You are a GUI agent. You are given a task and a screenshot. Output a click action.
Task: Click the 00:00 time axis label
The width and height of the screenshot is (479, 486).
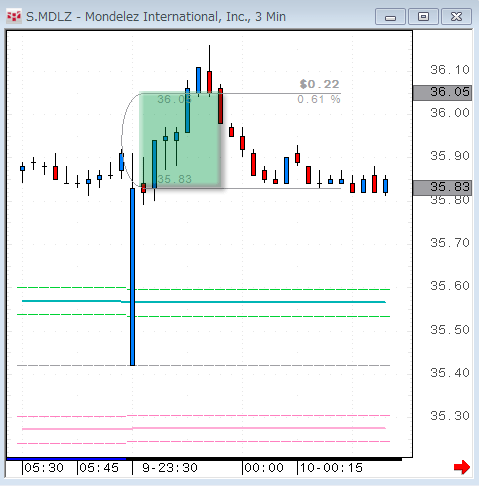[x=264, y=468]
